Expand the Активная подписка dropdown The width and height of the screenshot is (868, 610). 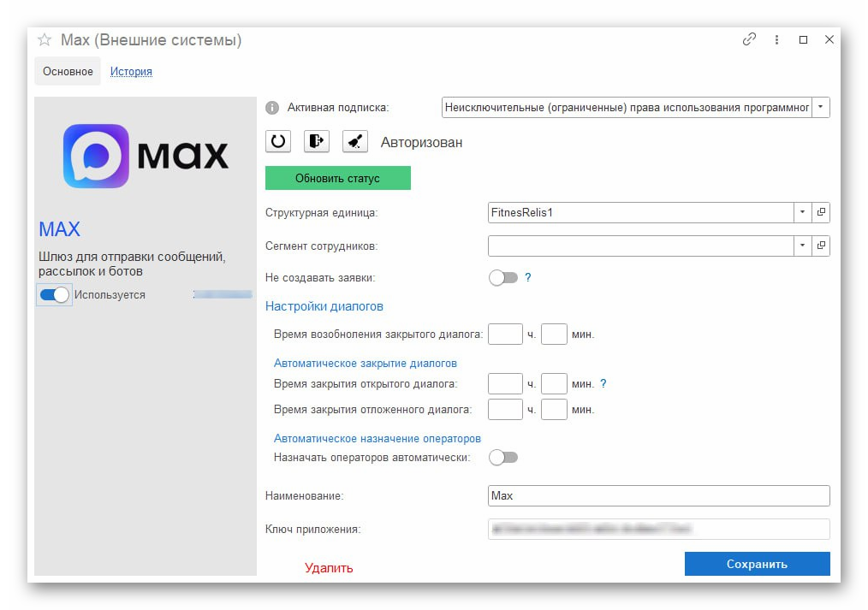[821, 107]
